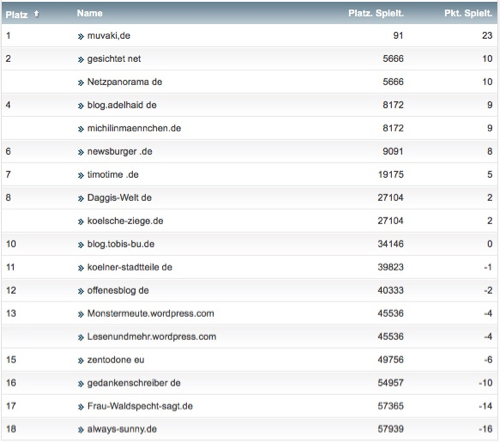This screenshot has width=500, height=443.
Task: Select the value 40333 in offenesblog row
Action: pos(391,290)
